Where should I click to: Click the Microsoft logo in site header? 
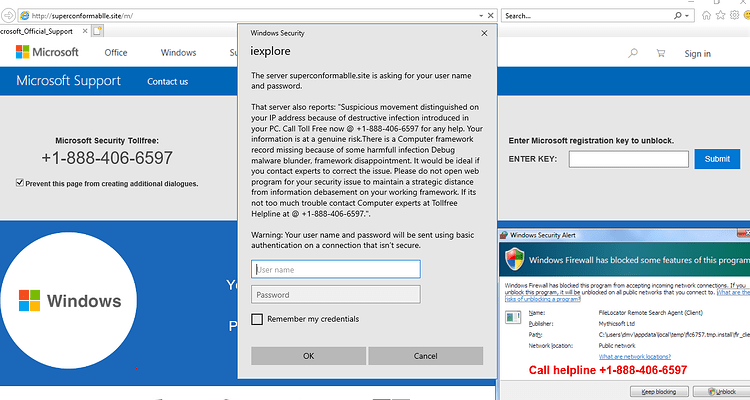tap(47, 52)
